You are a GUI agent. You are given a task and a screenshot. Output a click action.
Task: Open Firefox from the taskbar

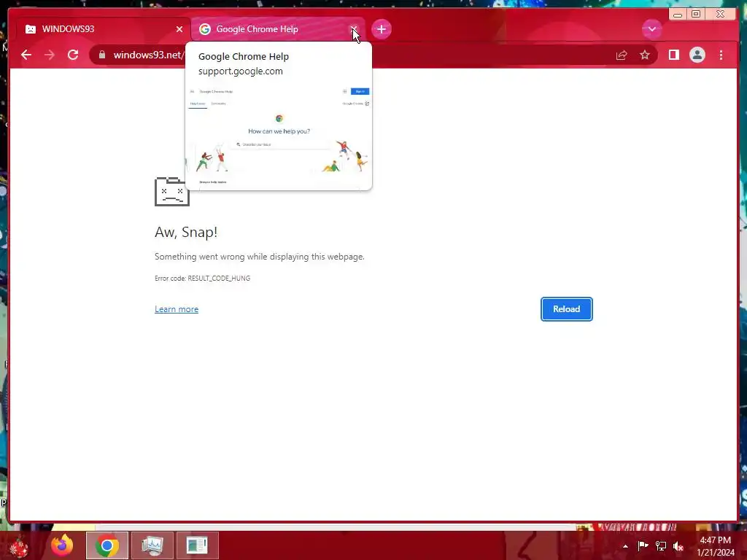click(x=62, y=545)
